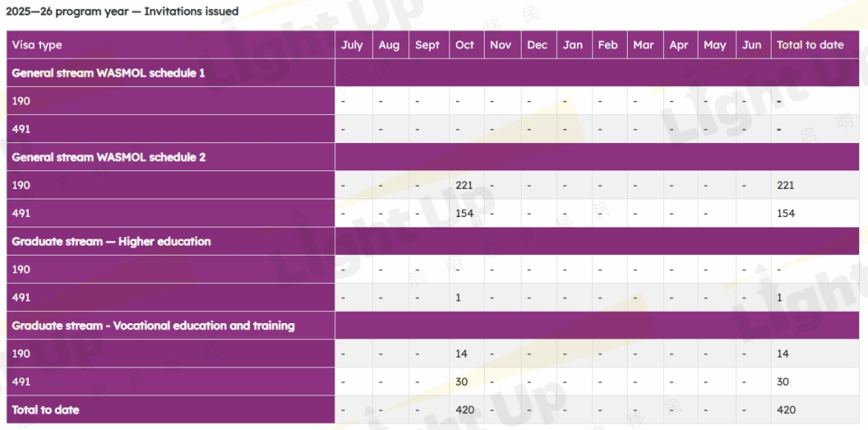Select "General stream WASMOL schedule 1" section row

pos(108,73)
